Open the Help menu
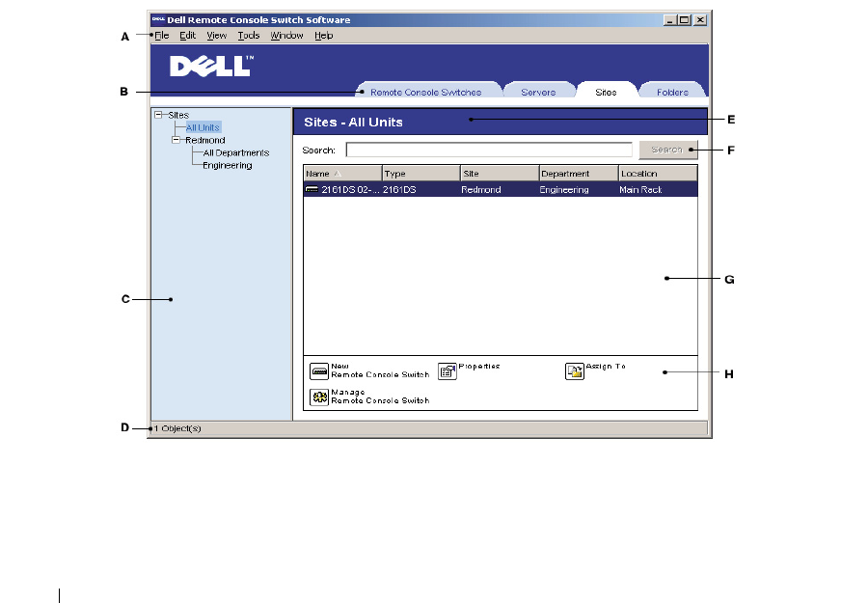Image resolution: width=868 pixels, height=603 pixels. point(324,36)
